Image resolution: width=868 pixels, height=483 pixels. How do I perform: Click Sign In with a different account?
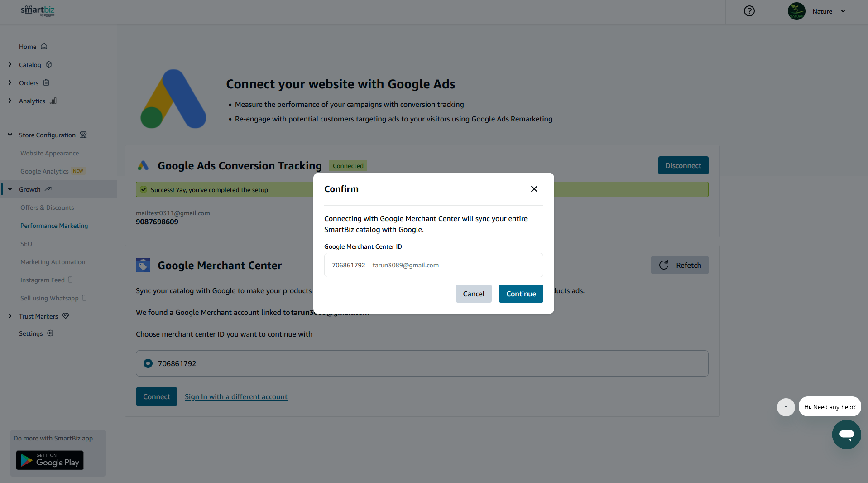pyautogui.click(x=236, y=396)
